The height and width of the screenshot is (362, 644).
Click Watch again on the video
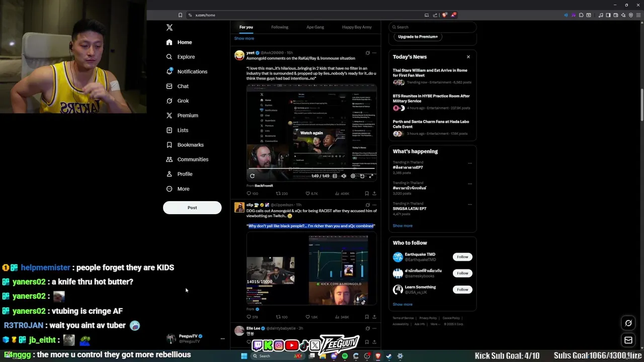click(311, 133)
